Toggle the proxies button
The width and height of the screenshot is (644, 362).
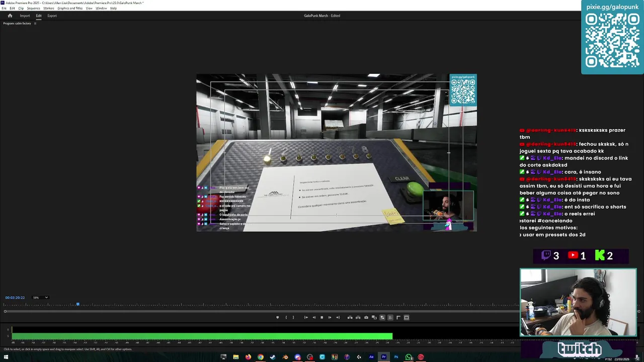pos(382,317)
